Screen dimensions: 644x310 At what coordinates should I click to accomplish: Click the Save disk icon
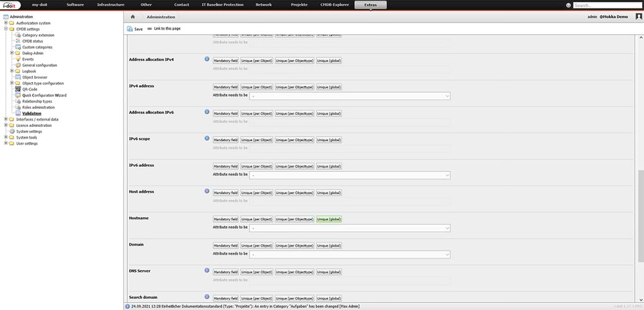pyautogui.click(x=130, y=29)
